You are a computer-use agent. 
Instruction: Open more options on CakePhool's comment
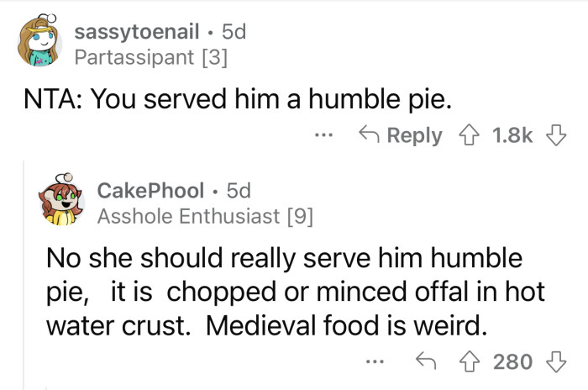point(378,361)
